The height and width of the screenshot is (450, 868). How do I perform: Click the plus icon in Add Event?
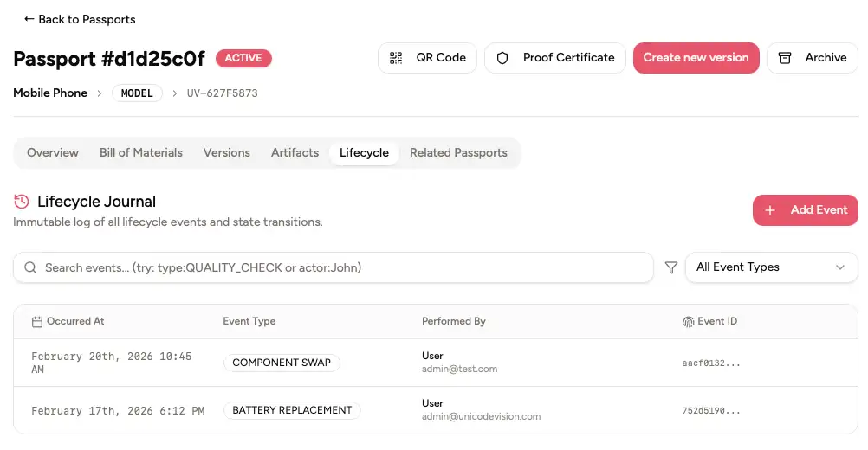770,210
